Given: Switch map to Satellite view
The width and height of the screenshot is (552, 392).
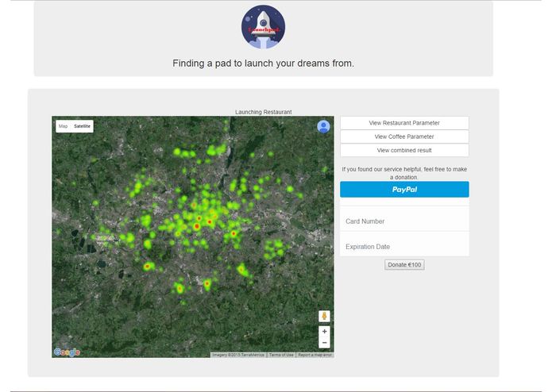Looking at the screenshot, I should (82, 126).
